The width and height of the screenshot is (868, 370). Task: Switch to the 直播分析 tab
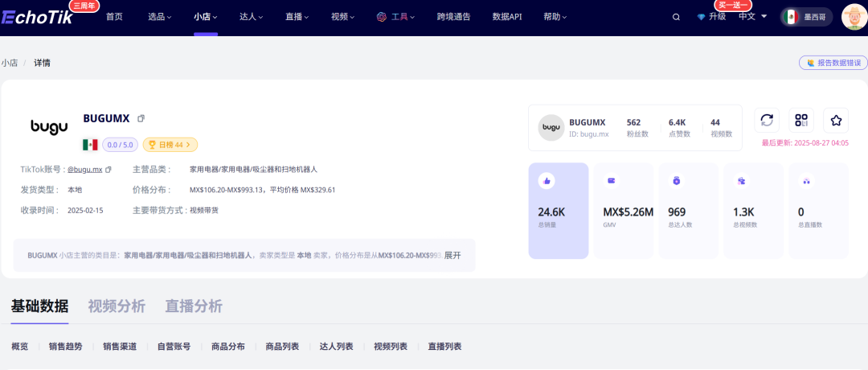click(194, 306)
